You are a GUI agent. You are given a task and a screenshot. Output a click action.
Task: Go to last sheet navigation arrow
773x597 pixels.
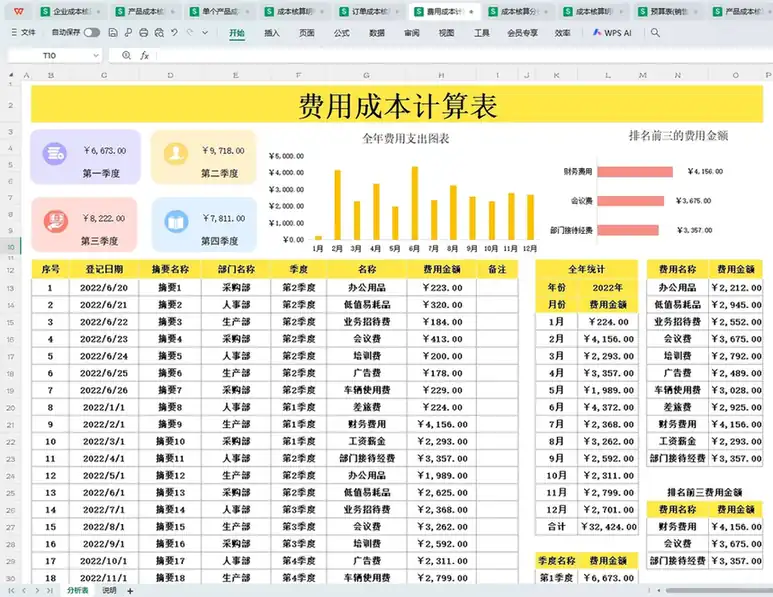point(50,590)
